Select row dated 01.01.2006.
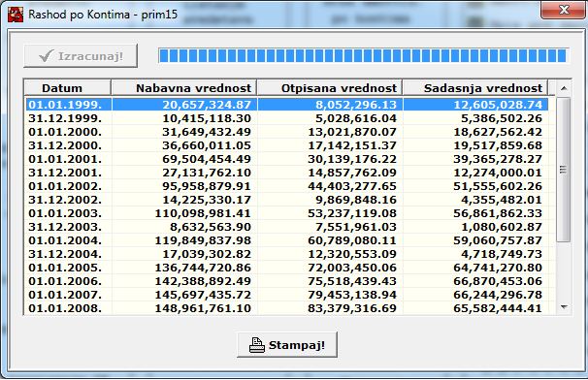The image size is (588, 380). [287, 281]
